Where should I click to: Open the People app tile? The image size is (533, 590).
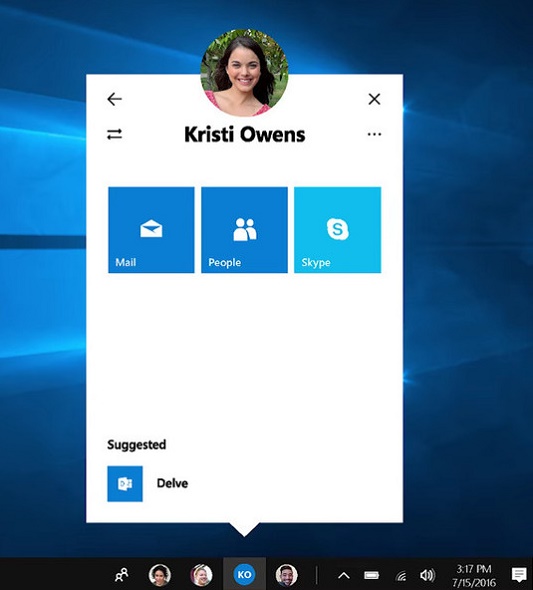click(x=244, y=230)
